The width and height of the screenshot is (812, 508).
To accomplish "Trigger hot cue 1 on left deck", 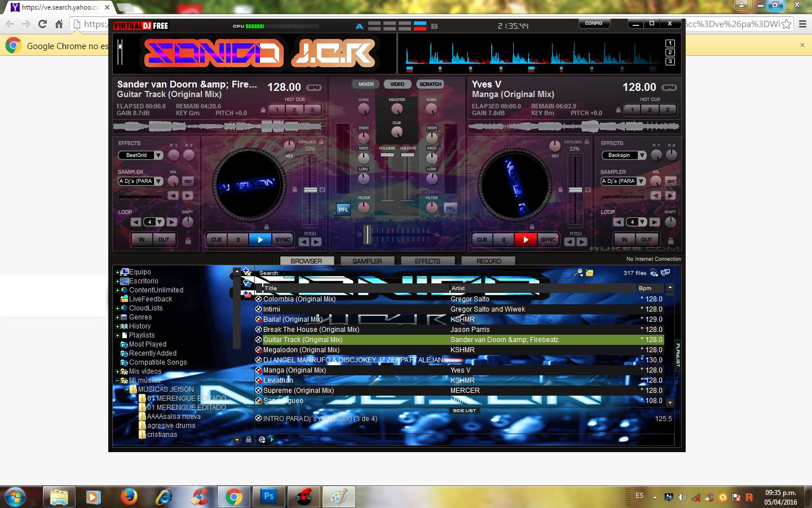I will [x=277, y=110].
